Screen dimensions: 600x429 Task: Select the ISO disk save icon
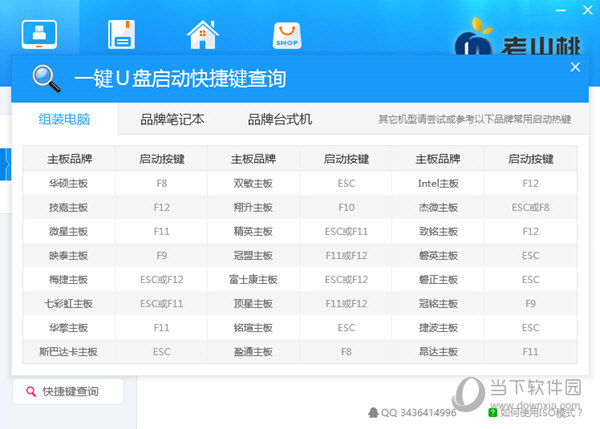pos(121,34)
